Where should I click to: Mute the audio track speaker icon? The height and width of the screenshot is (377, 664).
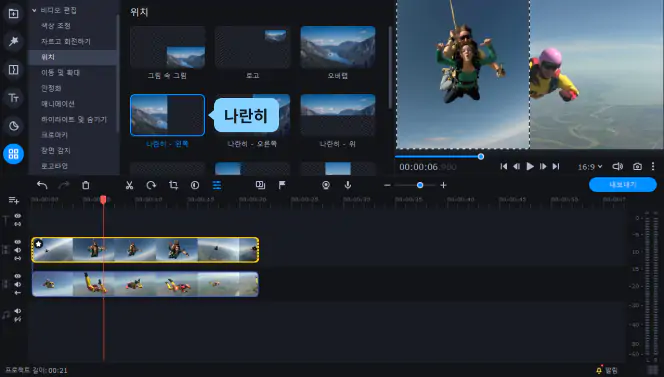coord(17,311)
